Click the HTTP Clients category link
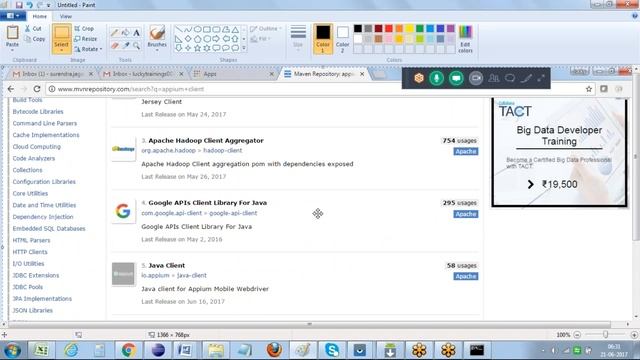The width and height of the screenshot is (640, 360). 30,252
